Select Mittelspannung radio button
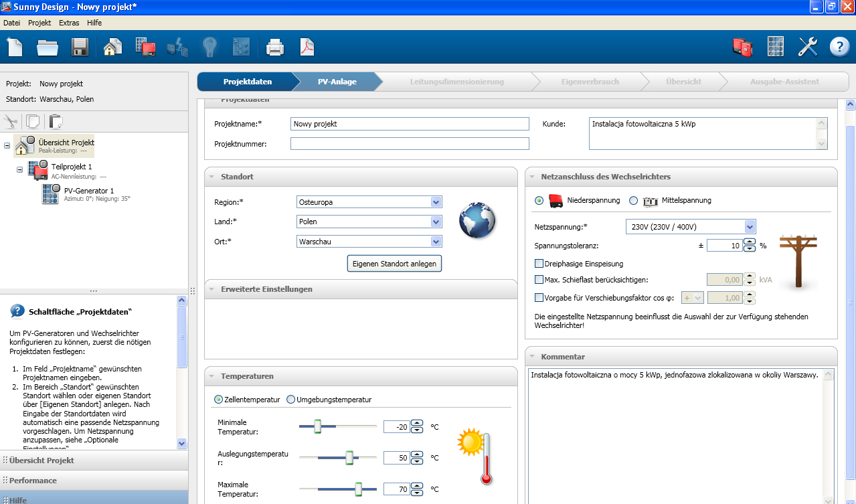 tap(634, 200)
